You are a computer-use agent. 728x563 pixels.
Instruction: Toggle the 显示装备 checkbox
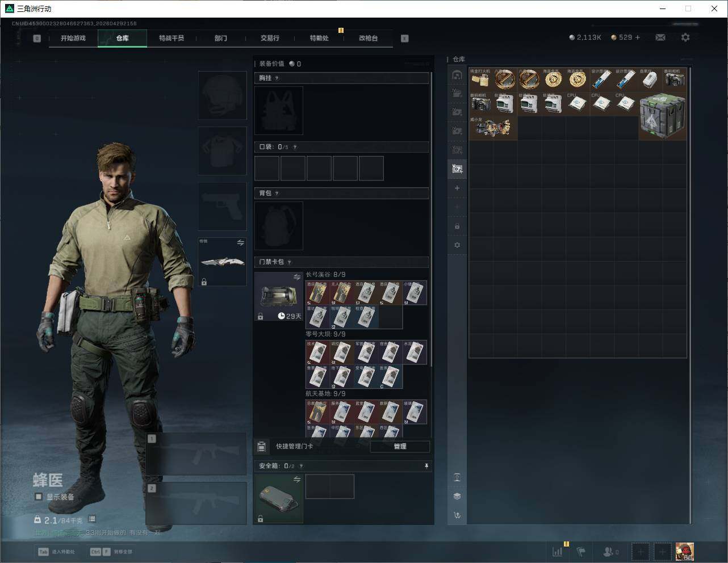(39, 497)
